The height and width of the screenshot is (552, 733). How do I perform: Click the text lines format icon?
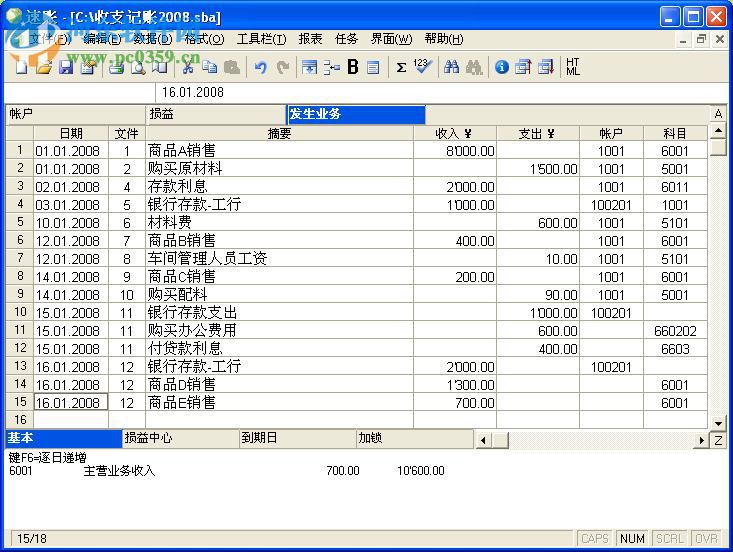pyautogui.click(x=373, y=67)
